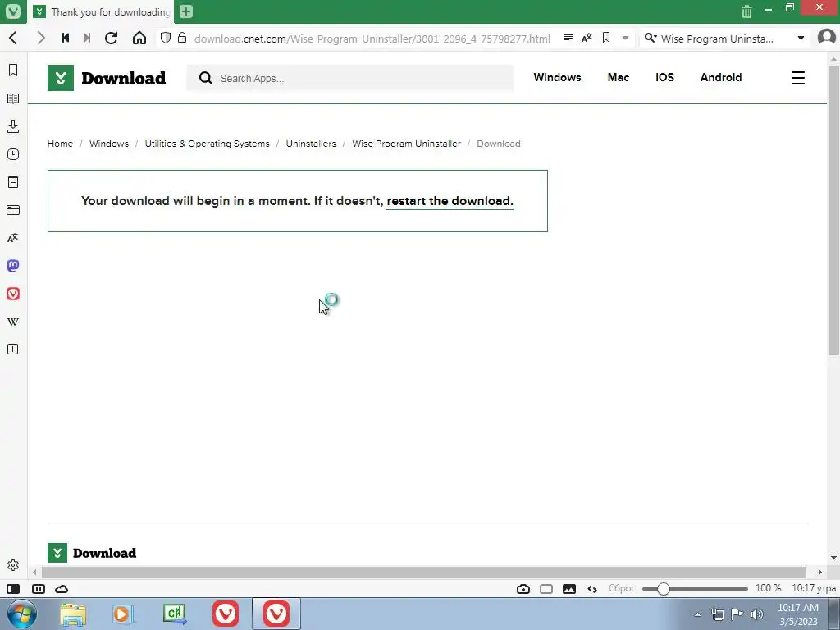Open Notes panel in sidebar
The width and height of the screenshot is (840, 630).
tap(13, 182)
